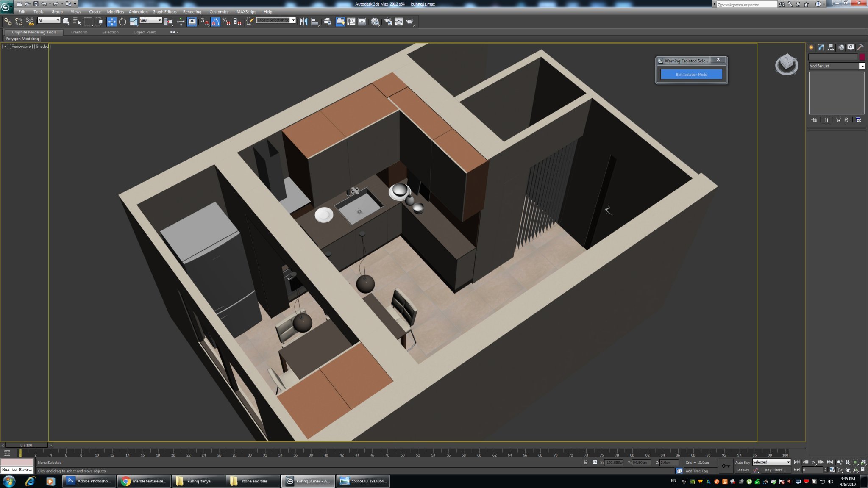Screen dimensions: 868x488
Task: Toggle the Selection Lock padlock
Action: (x=586, y=462)
